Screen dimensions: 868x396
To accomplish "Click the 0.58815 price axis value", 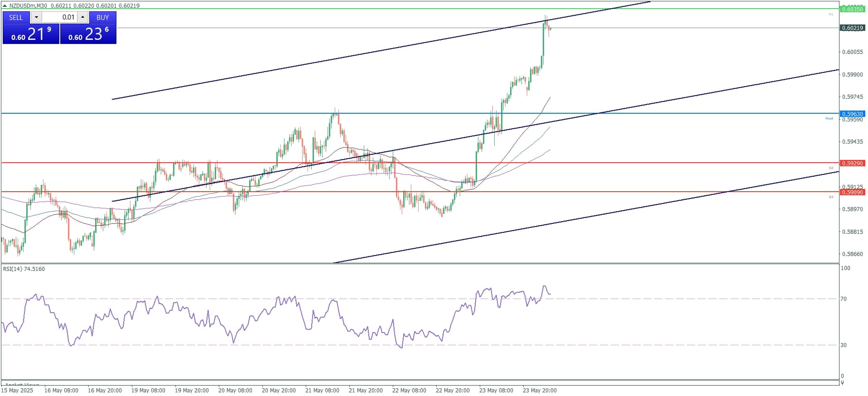I will [852, 232].
